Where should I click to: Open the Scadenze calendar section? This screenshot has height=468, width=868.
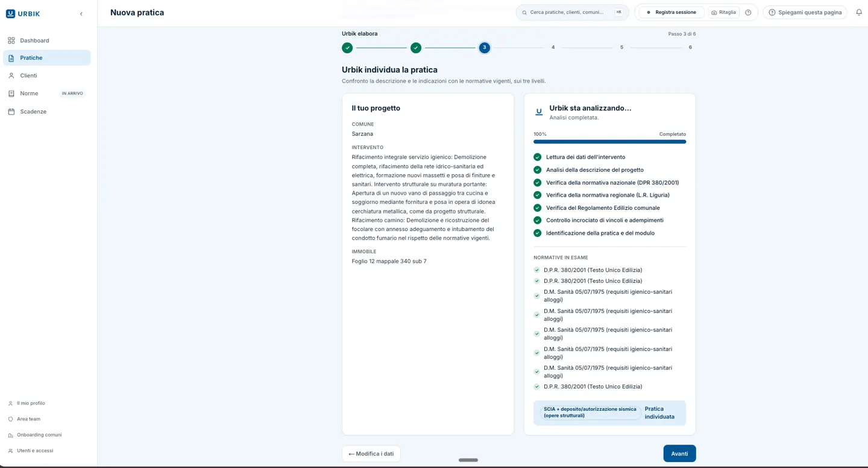(47, 112)
